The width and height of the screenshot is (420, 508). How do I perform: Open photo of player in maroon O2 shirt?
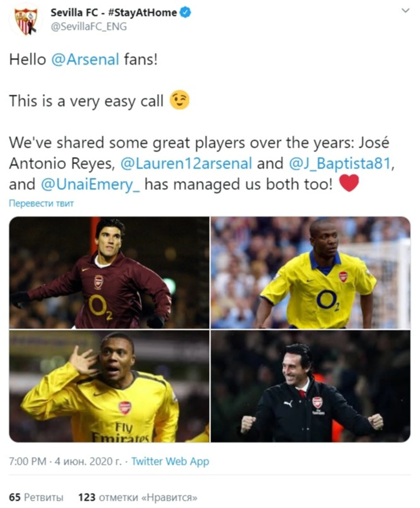109,272
